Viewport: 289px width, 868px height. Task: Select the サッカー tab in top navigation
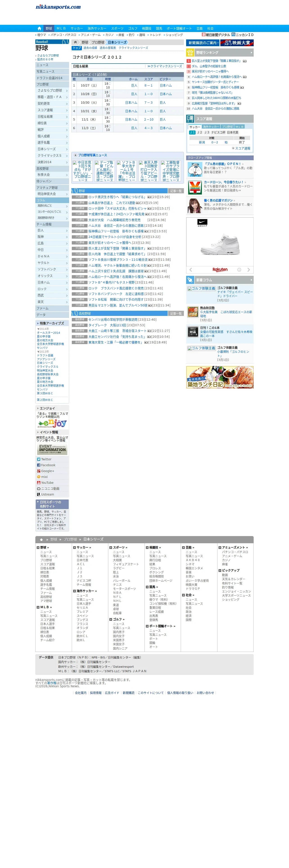77,28
